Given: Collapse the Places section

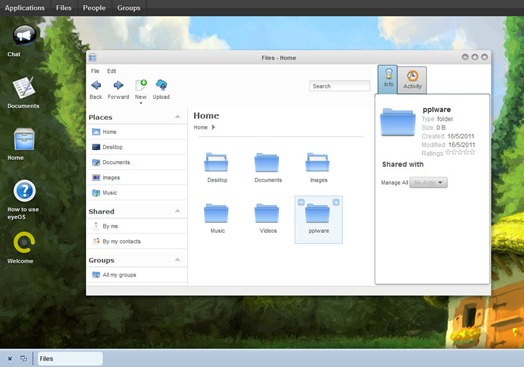Looking at the screenshot, I should (x=177, y=117).
